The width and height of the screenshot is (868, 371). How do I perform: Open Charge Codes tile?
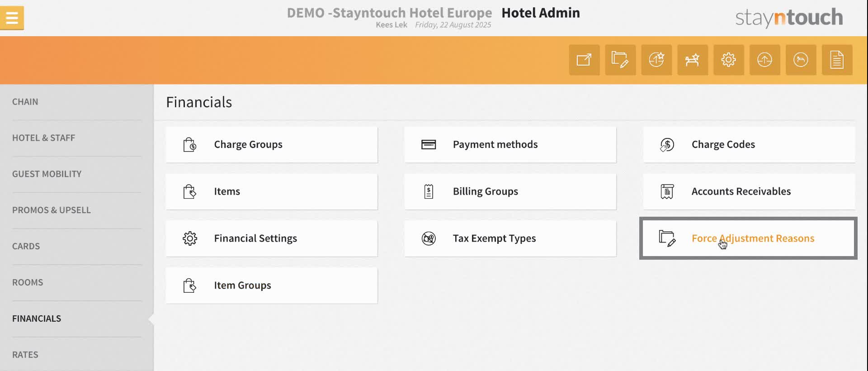click(x=749, y=145)
